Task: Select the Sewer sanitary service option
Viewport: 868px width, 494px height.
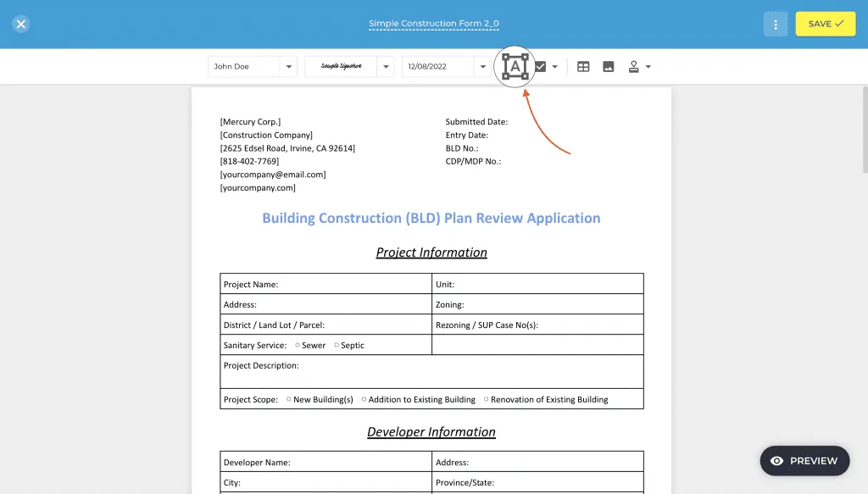Action: 298,345
